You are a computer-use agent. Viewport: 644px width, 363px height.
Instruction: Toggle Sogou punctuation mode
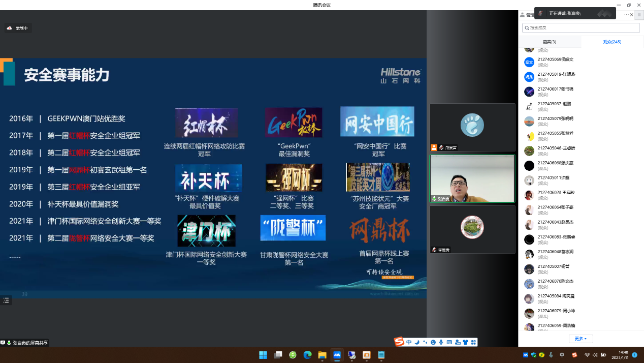pyautogui.click(x=425, y=342)
